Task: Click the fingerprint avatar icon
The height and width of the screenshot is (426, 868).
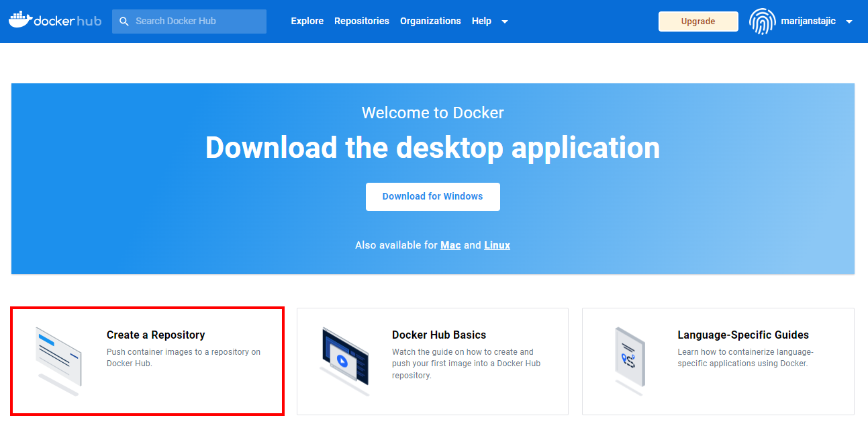Action: point(762,22)
